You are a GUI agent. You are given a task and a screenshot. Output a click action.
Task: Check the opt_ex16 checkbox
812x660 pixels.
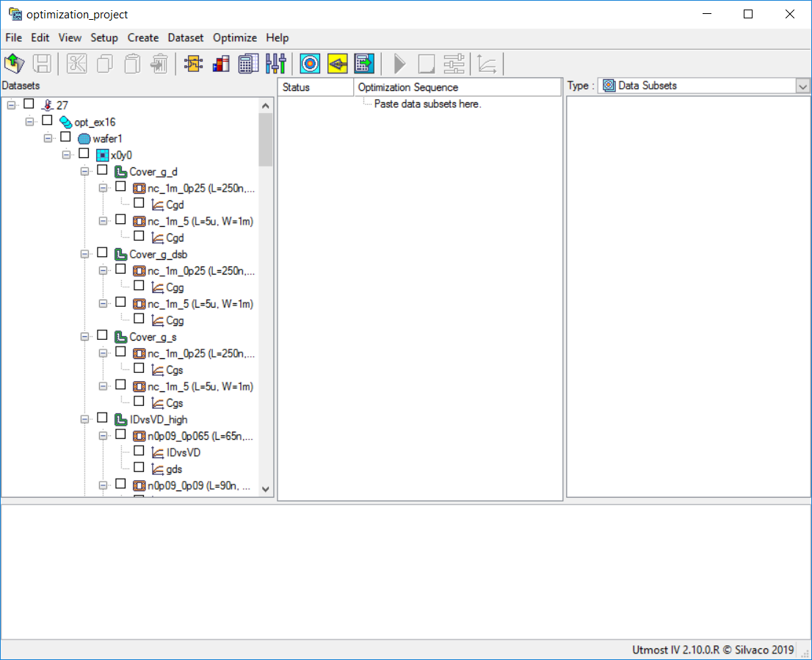(47, 120)
